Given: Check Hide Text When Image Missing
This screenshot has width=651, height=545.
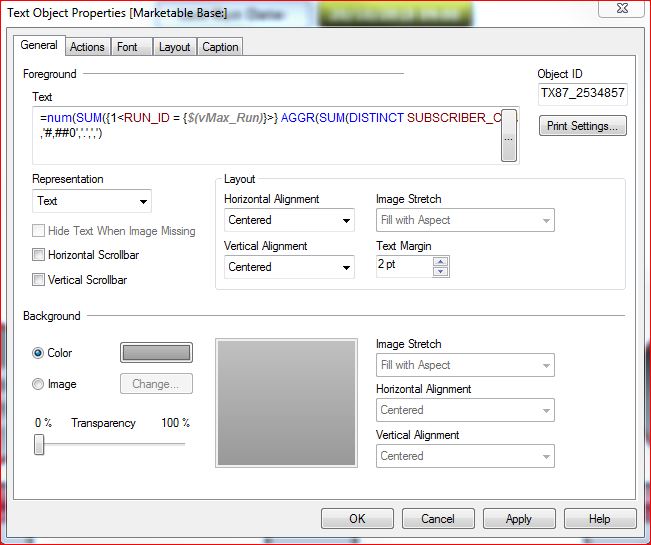Looking at the screenshot, I should pyautogui.click(x=38, y=230).
